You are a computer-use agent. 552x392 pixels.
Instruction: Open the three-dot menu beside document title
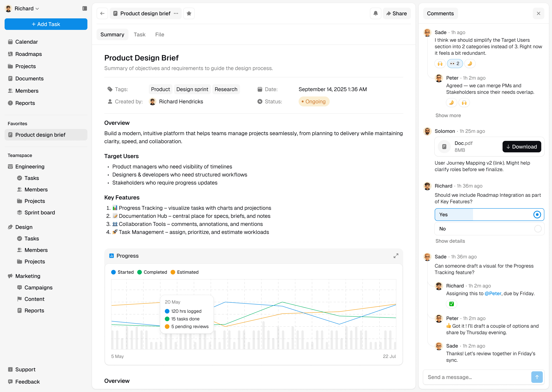pyautogui.click(x=176, y=13)
